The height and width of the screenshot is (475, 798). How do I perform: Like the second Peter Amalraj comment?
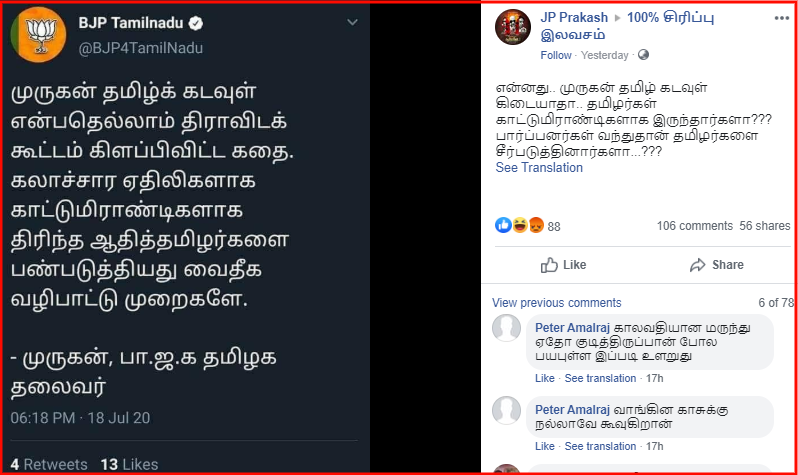[x=545, y=446]
